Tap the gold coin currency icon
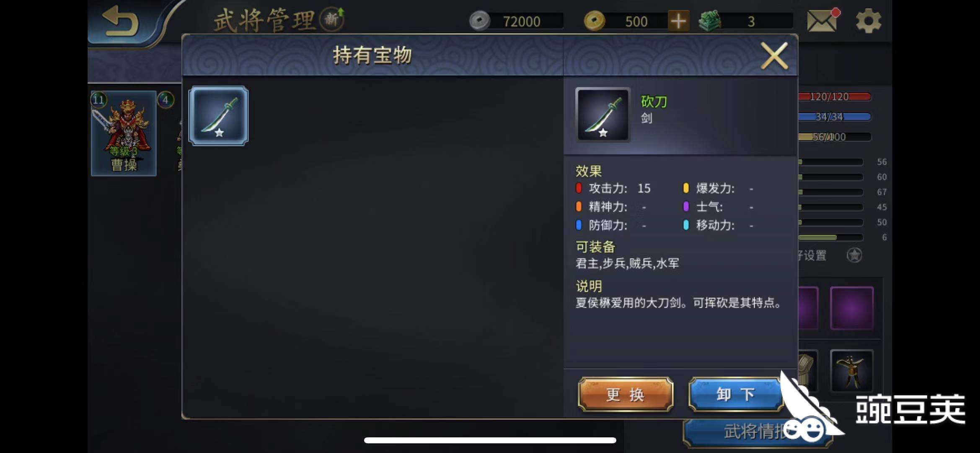Viewport: 980px width, 453px height. 595,21
